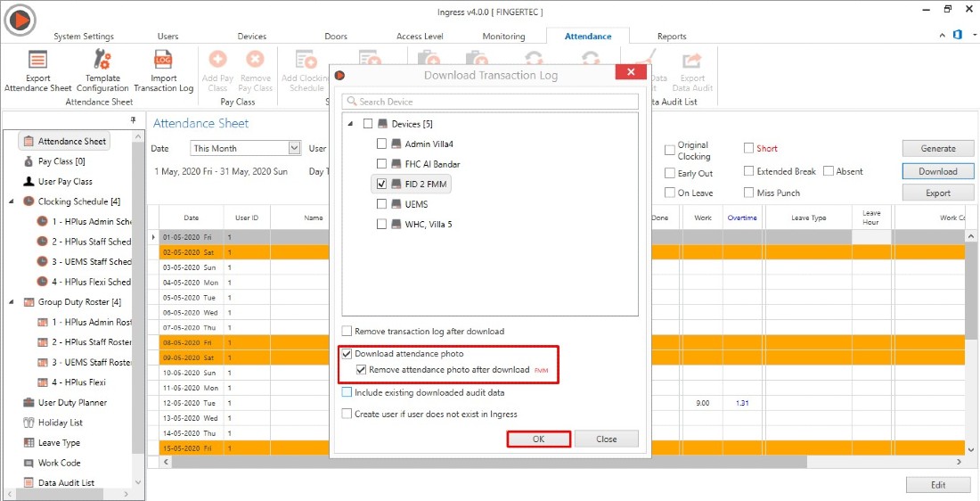Open Leave Type item
980x501 pixels.
point(52,443)
